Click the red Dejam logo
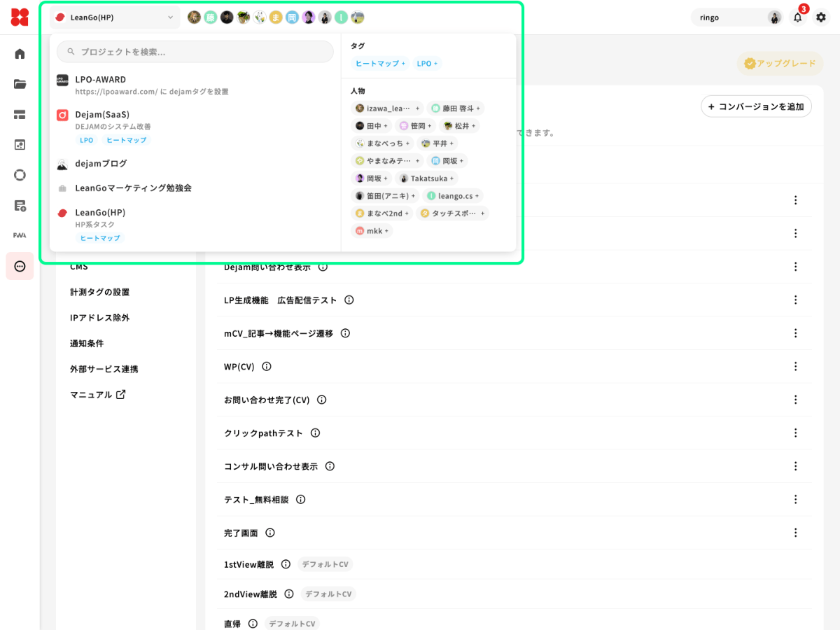The image size is (840, 630). click(x=20, y=17)
